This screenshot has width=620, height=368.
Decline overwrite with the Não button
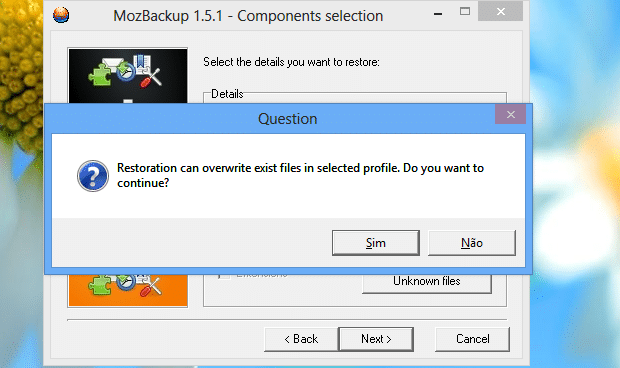[472, 243]
